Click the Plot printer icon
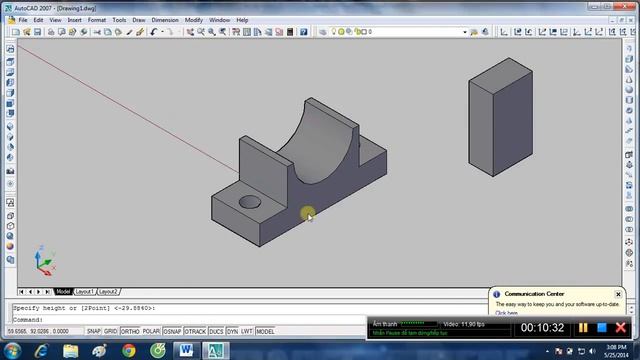Image resolution: width=640 pixels, height=360 pixels. [51, 32]
